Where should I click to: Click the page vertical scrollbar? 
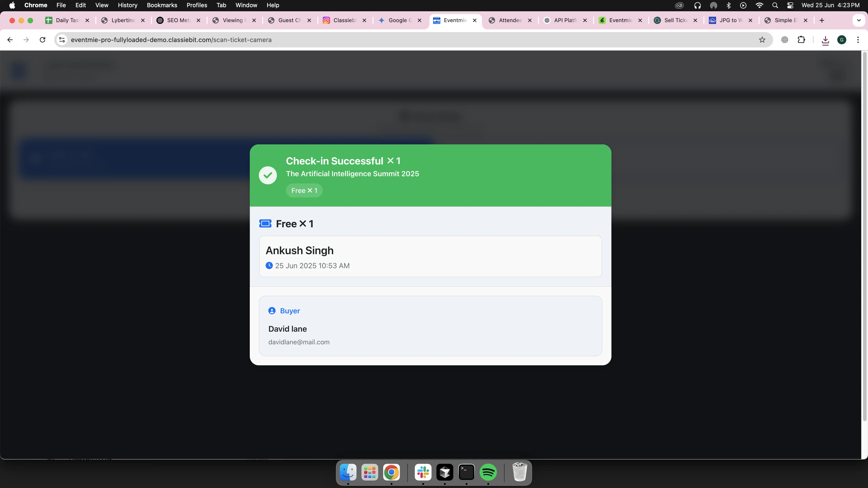864,236
